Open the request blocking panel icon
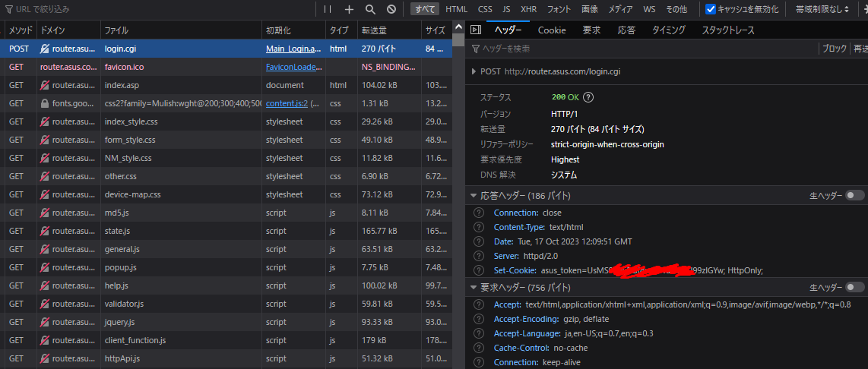 (x=391, y=9)
